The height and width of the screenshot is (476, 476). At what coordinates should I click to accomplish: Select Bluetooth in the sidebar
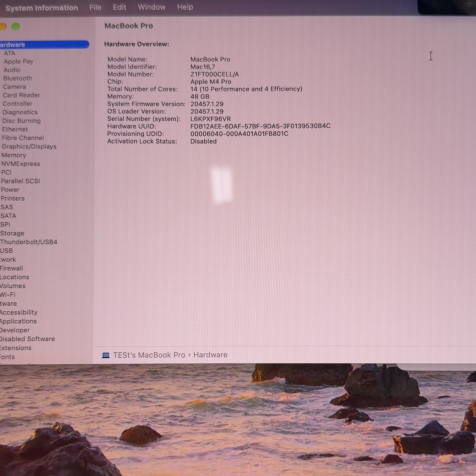pos(18,79)
